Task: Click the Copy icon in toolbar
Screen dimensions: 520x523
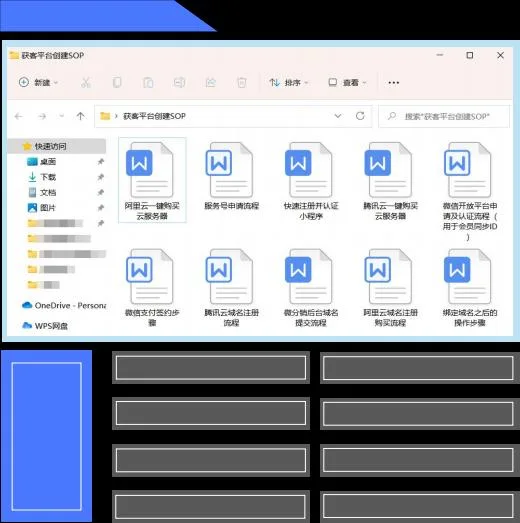Action: (117, 82)
